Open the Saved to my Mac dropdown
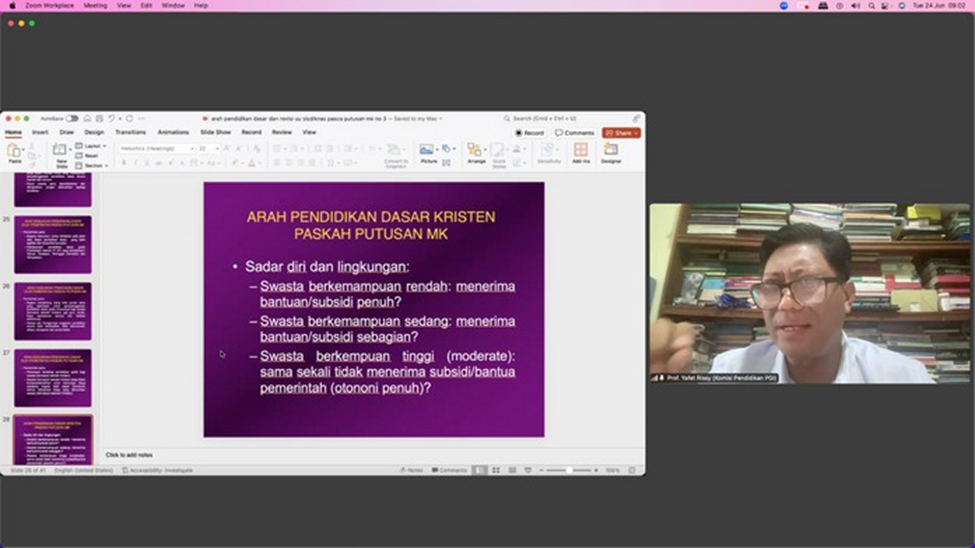The width and height of the screenshot is (975, 548). coord(417,118)
